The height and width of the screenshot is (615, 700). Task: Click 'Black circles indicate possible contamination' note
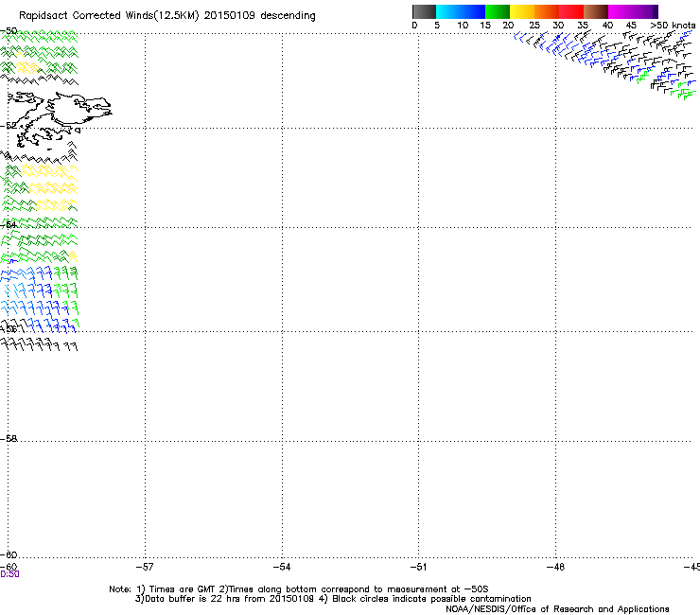pos(431,599)
